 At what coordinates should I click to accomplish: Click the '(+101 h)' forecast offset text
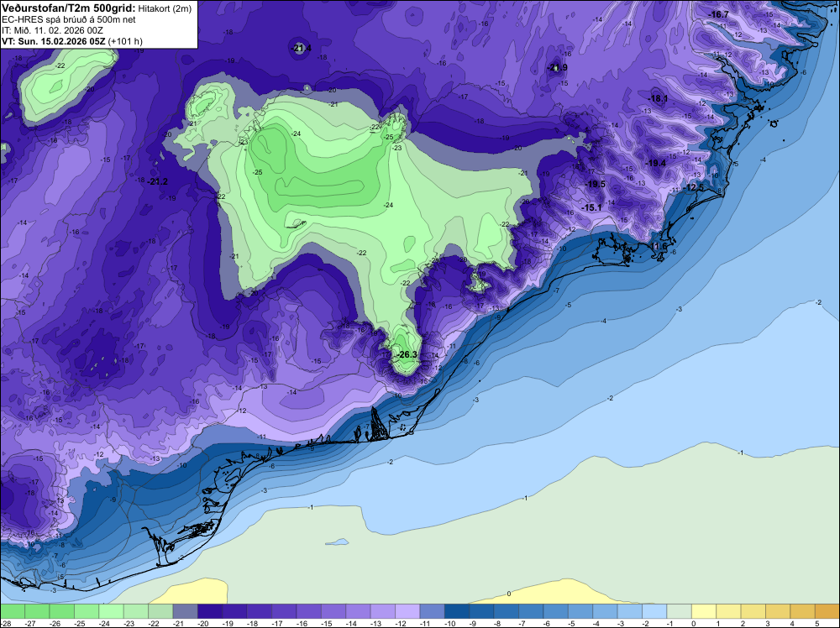pyautogui.click(x=125, y=41)
